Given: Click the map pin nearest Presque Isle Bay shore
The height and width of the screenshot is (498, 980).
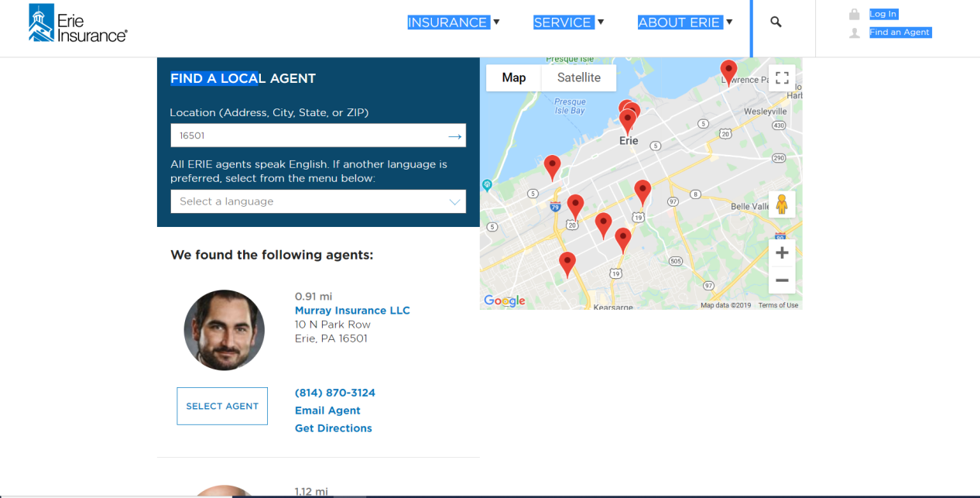Looking at the screenshot, I should click(552, 167).
